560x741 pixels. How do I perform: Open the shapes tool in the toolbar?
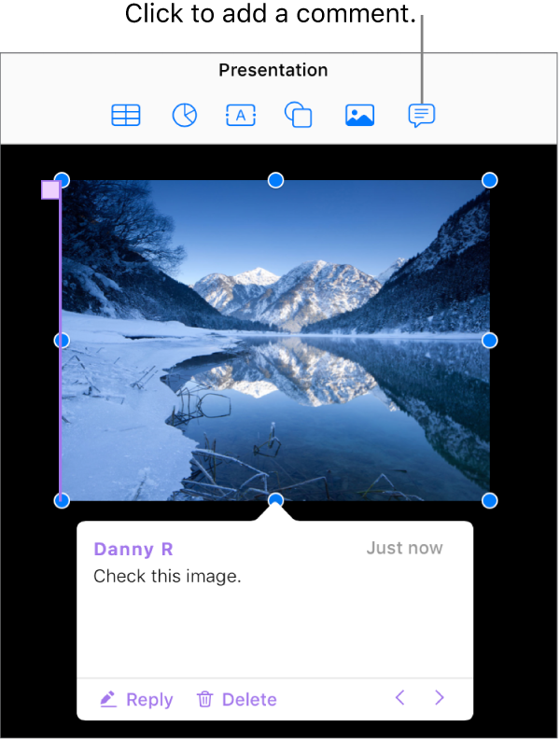298,115
